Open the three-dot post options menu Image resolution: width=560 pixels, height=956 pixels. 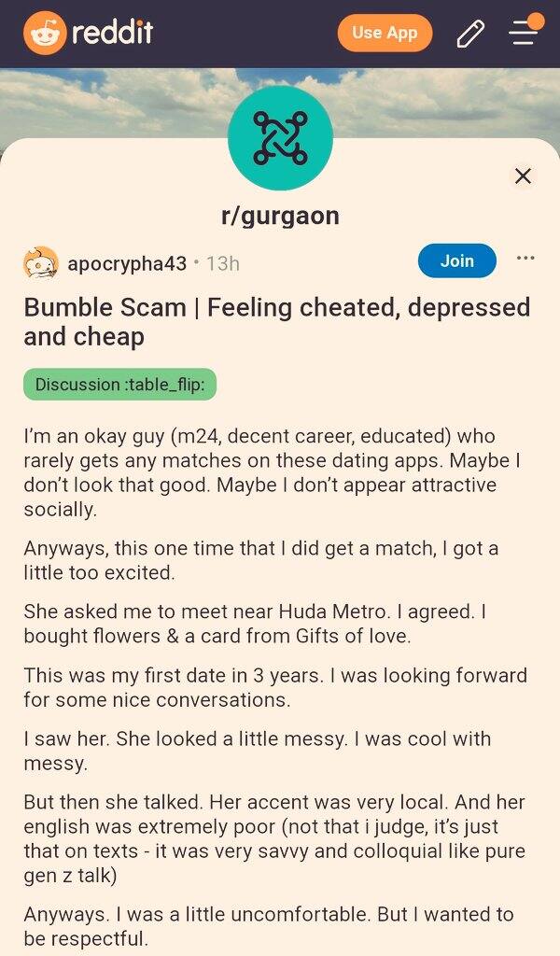pos(525,258)
